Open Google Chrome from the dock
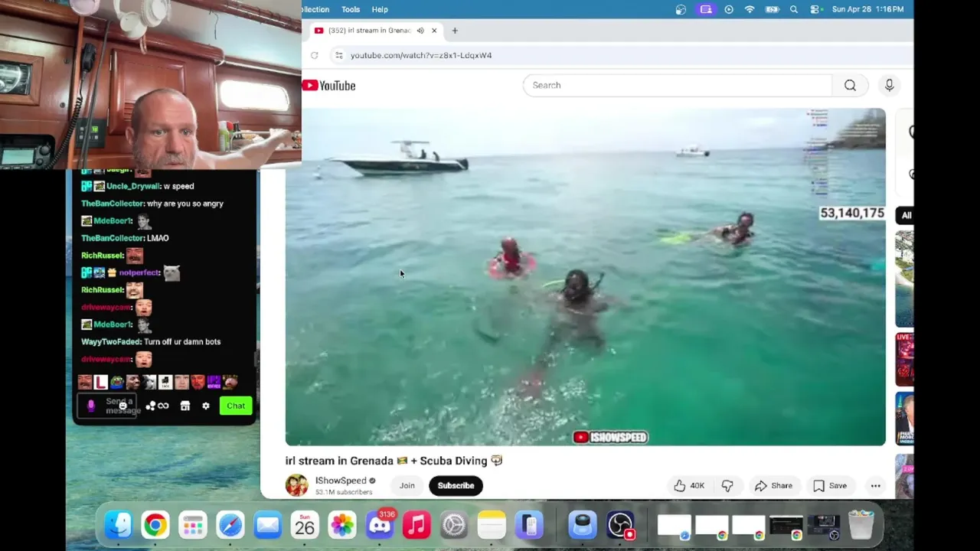Viewport: 980px width, 551px height. (155, 525)
